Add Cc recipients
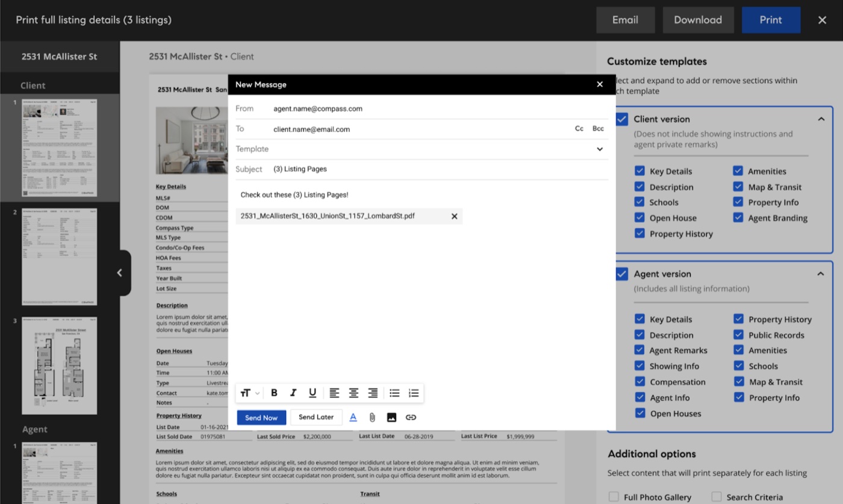The image size is (843, 504). pos(579,129)
